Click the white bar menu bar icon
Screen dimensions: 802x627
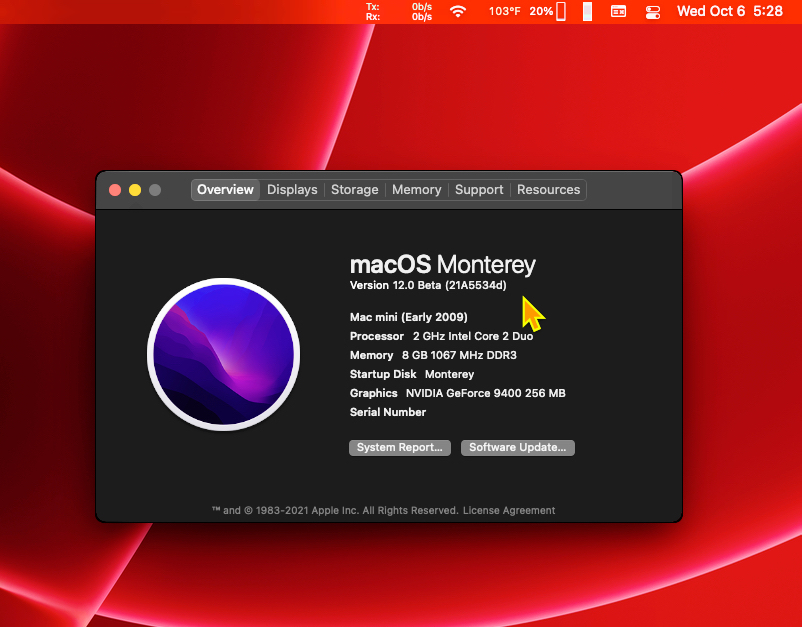pos(587,11)
